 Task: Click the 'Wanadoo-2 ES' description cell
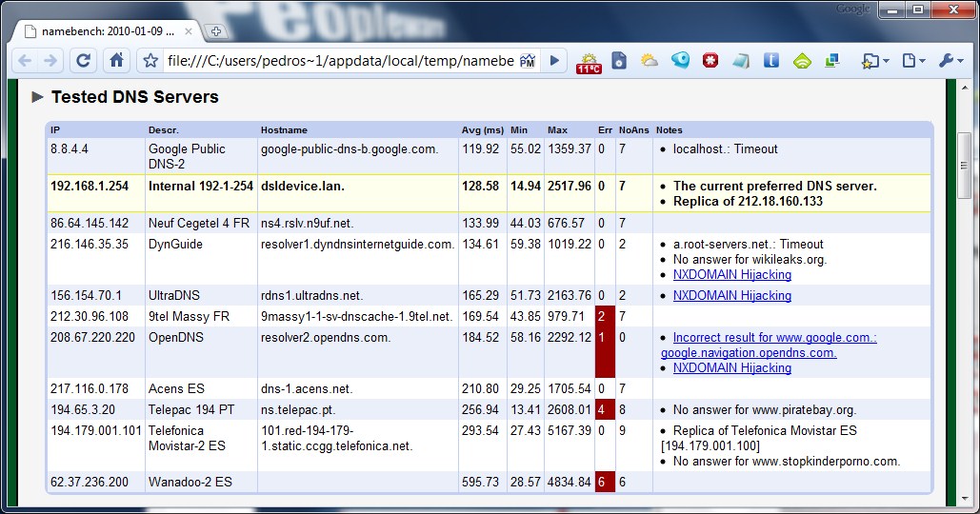[190, 483]
